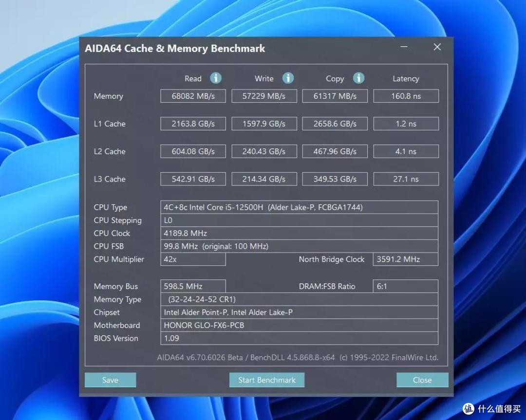Screen dimensions: 526x420
Task: Click CPU Clock value 4189.8 MHz
Action: point(299,233)
